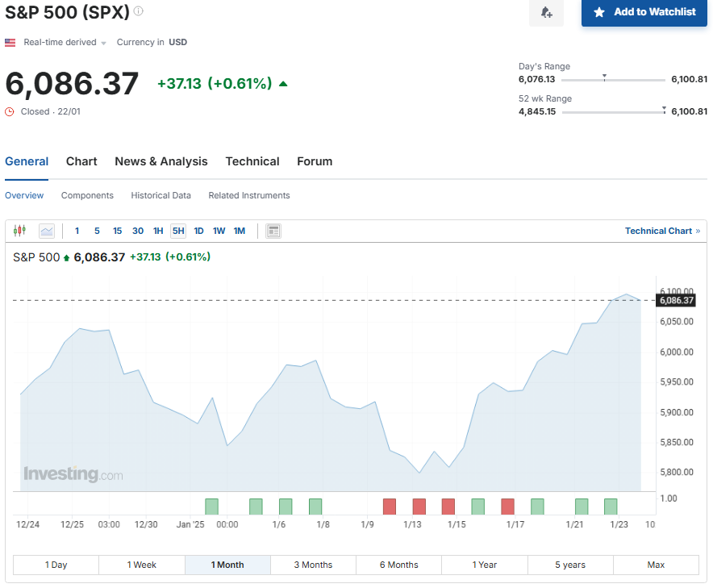This screenshot has height=588, width=713.
Task: Click the green up arrow next to +0.61%
Action: tap(283, 84)
